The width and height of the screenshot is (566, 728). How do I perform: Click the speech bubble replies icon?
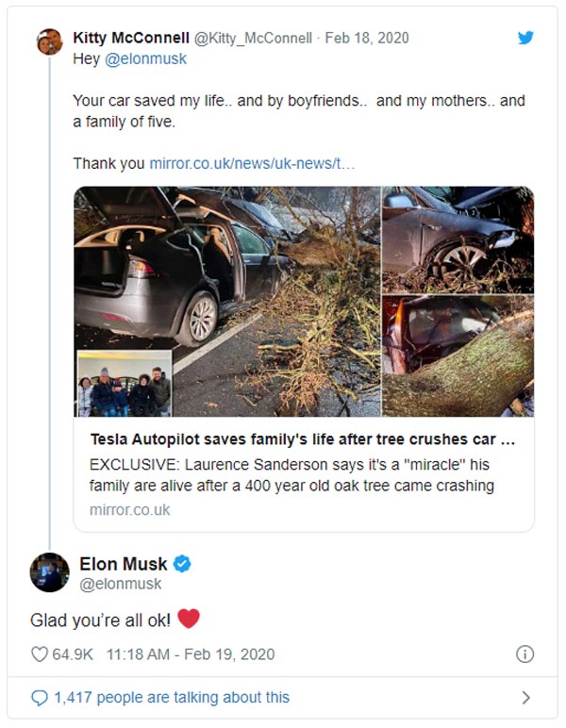pos(39,698)
